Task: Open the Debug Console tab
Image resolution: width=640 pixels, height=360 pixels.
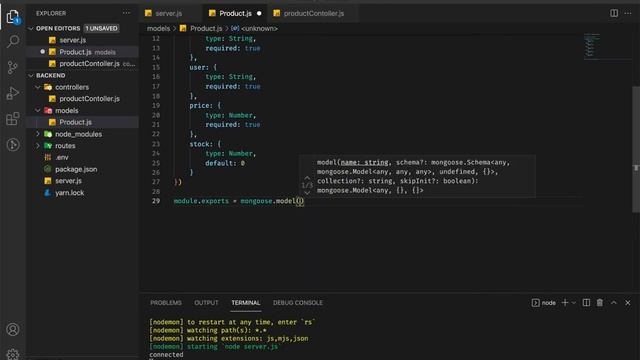Action: pos(298,302)
